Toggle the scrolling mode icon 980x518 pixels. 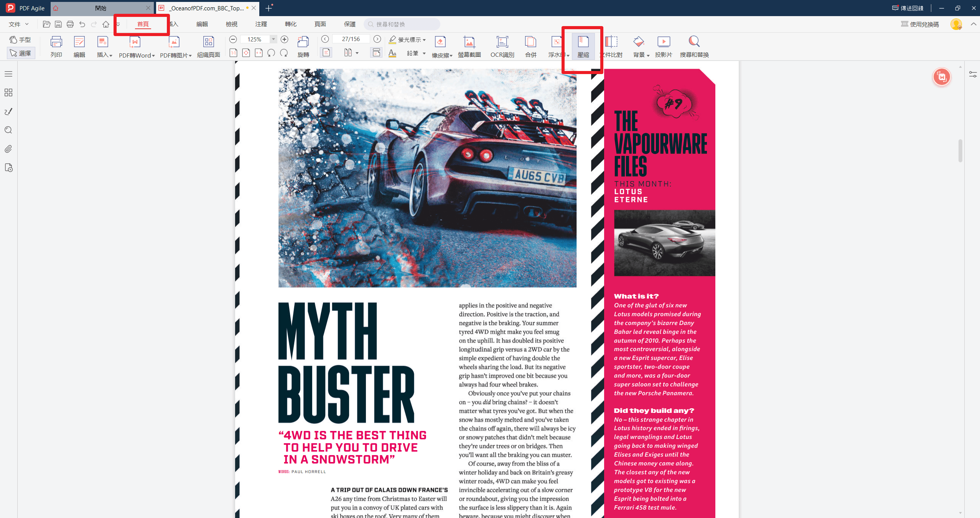376,53
